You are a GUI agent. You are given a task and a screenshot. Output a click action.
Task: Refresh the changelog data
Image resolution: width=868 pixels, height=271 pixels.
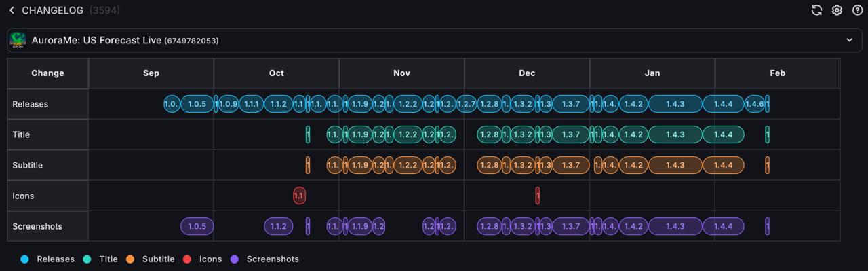tap(816, 10)
